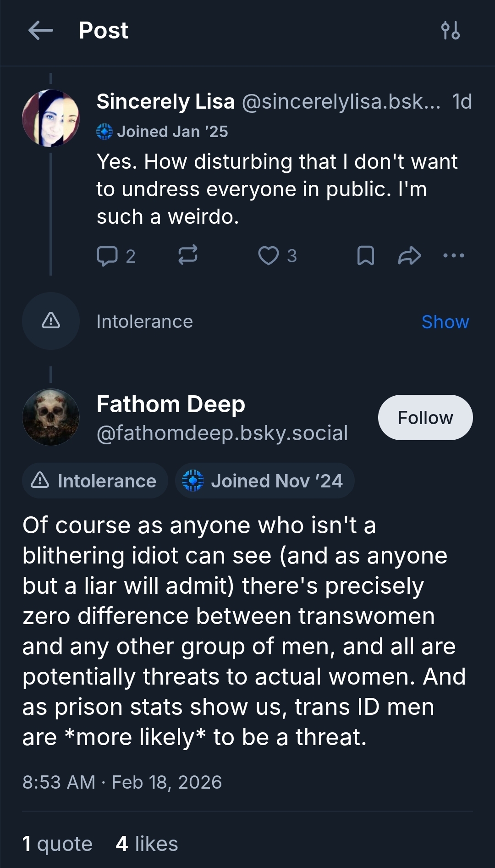This screenshot has height=868, width=495.
Task: Open Fathom Deep's skull avatar
Action: pos(51,417)
